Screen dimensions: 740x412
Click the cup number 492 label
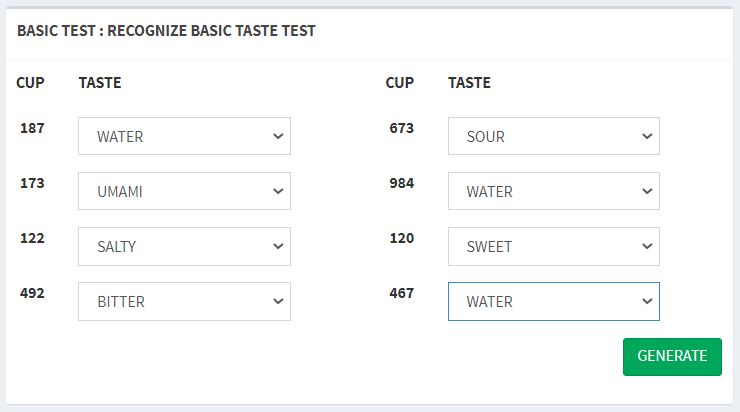point(31,293)
